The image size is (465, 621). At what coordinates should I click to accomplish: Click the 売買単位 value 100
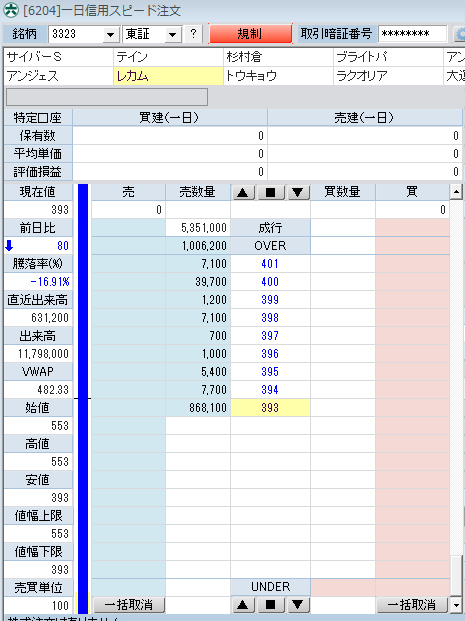point(38,606)
